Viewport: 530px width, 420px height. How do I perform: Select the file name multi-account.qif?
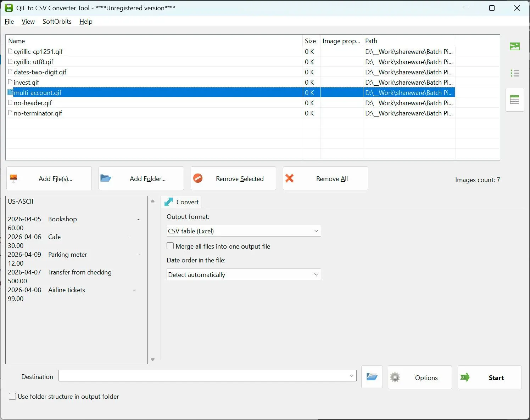[38, 92]
